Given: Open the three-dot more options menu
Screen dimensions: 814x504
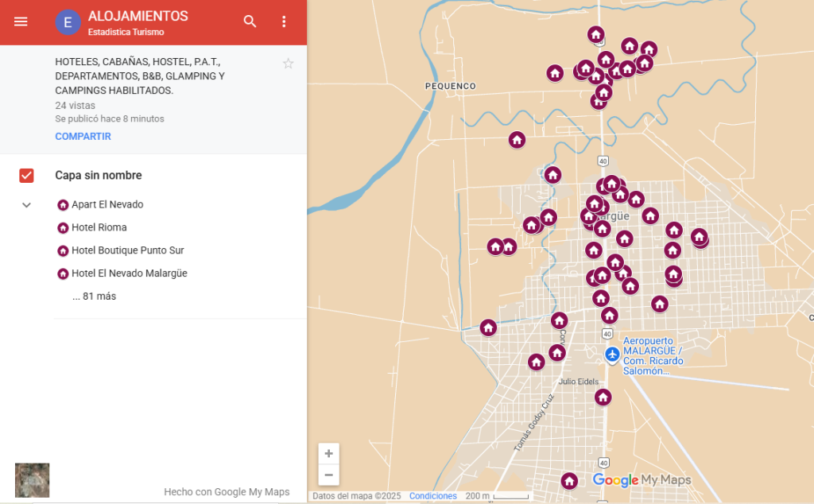Looking at the screenshot, I should coord(284,21).
